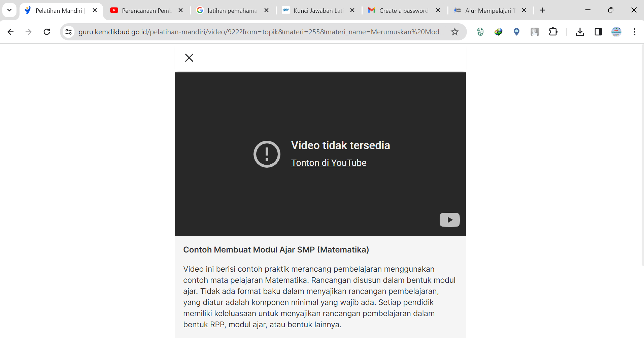Reload the current page

pyautogui.click(x=47, y=32)
